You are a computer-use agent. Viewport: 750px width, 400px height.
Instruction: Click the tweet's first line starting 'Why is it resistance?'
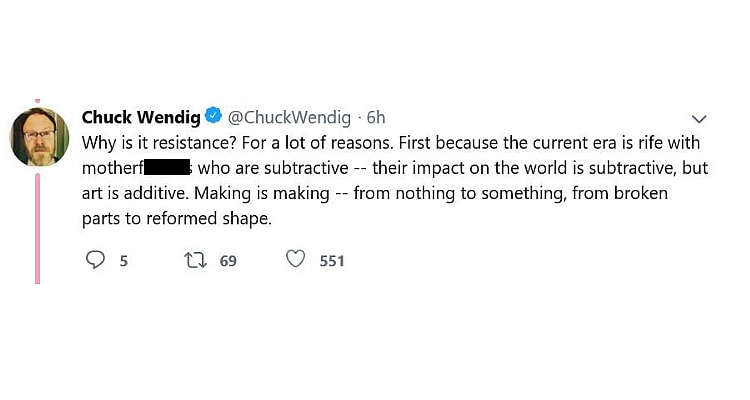pyautogui.click(x=390, y=142)
